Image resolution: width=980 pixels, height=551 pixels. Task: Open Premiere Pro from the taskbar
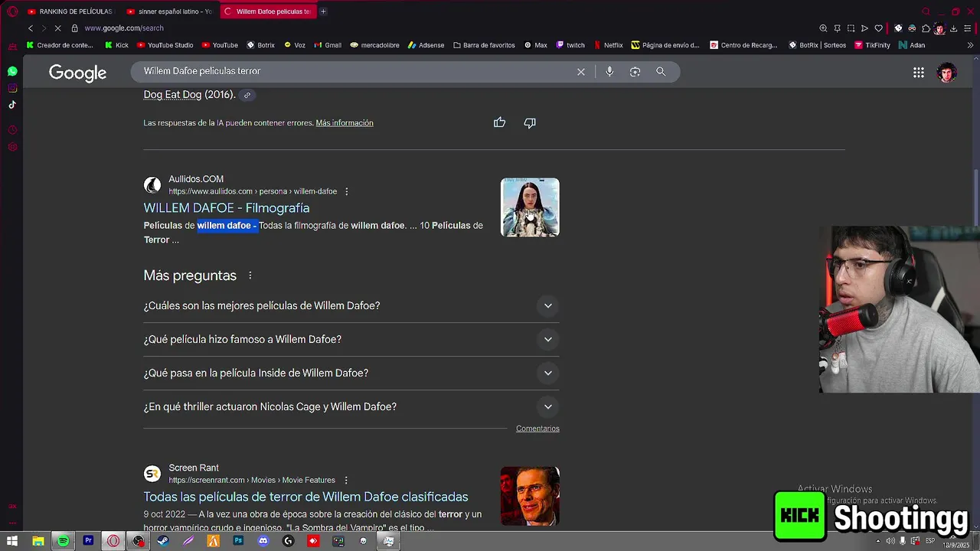(88, 541)
